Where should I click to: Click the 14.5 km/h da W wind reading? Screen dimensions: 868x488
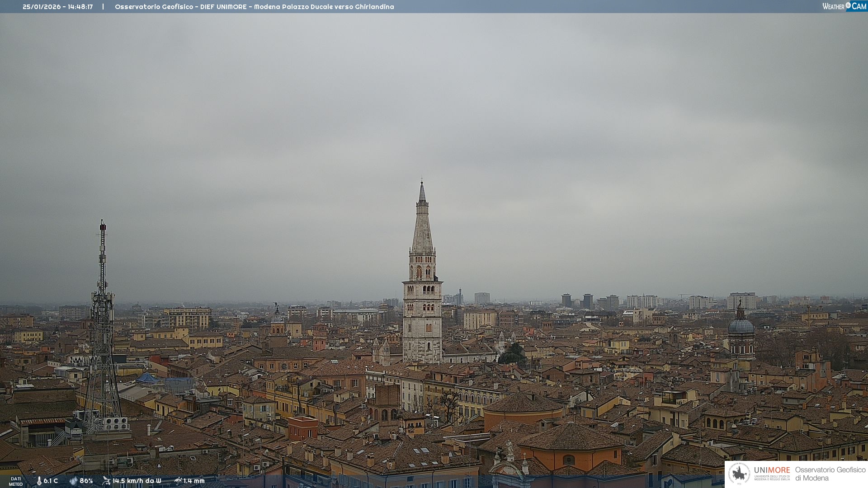pyautogui.click(x=137, y=481)
